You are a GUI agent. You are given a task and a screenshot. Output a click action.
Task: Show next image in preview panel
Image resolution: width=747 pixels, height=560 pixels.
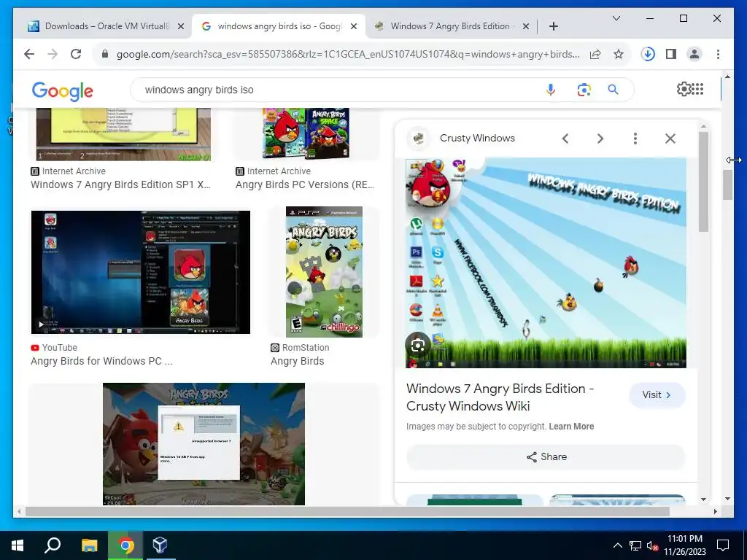(600, 139)
